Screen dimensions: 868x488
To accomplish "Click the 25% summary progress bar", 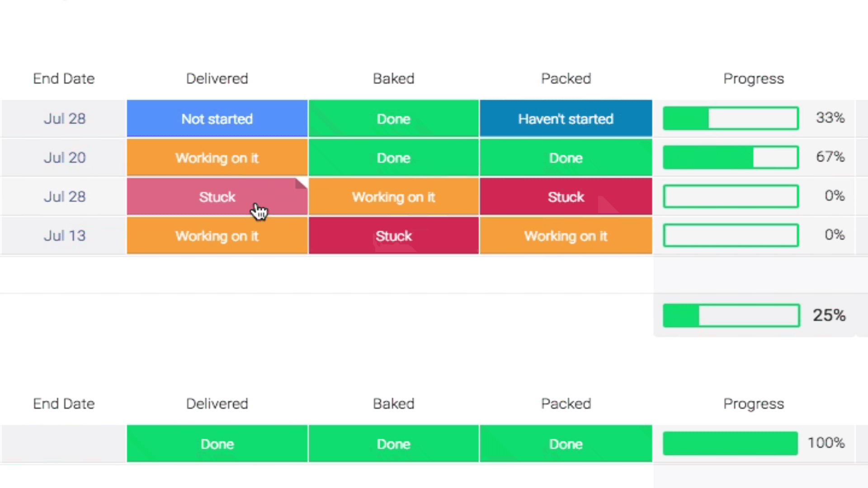I will pos(731,315).
